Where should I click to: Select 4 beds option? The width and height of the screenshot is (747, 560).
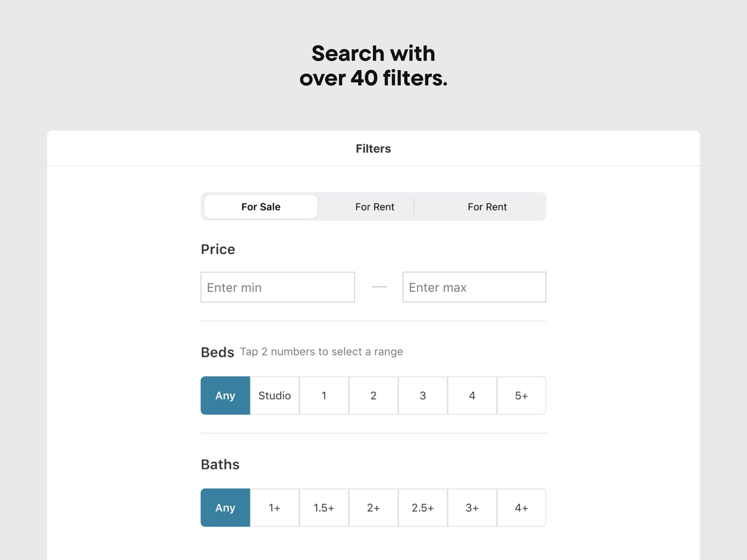pyautogui.click(x=472, y=396)
